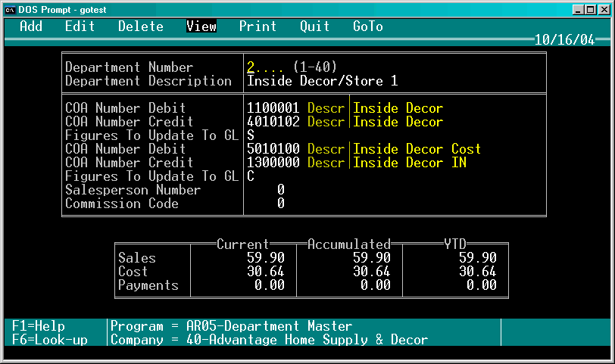Select the Edit menu item
This screenshot has width=615, height=364.
[x=80, y=26]
